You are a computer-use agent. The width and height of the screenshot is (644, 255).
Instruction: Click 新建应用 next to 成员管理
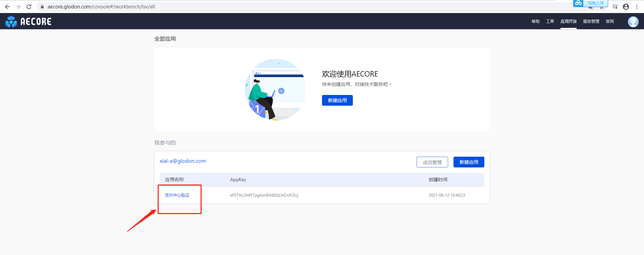coord(469,162)
